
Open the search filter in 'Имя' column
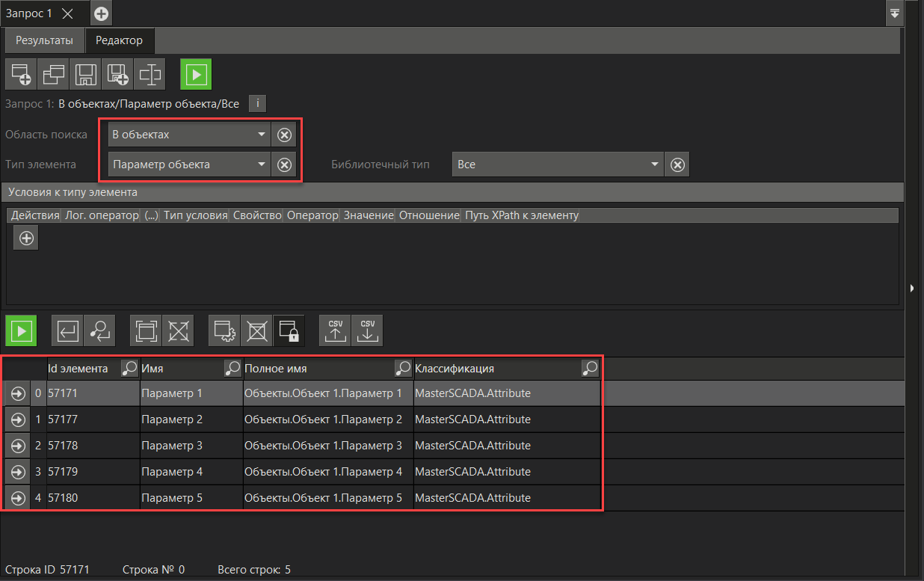tap(233, 368)
